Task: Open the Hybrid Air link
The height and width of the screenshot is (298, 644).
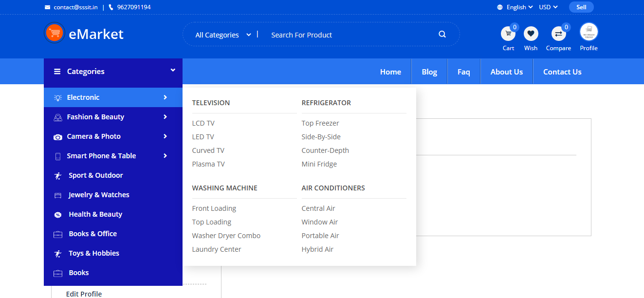Action: point(317,249)
